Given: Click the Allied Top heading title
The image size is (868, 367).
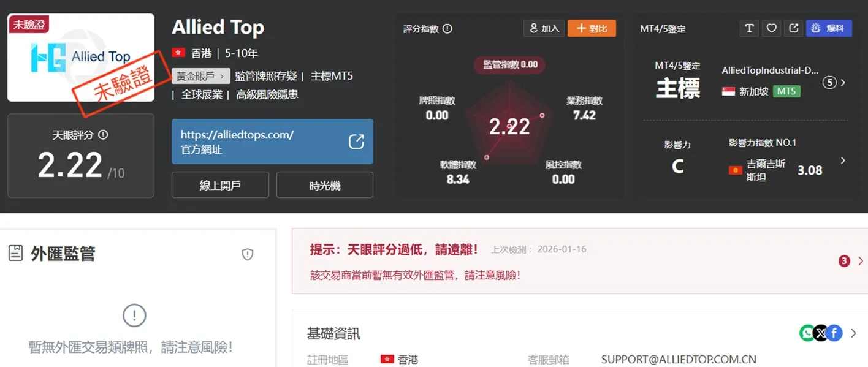Looking at the screenshot, I should [x=218, y=28].
